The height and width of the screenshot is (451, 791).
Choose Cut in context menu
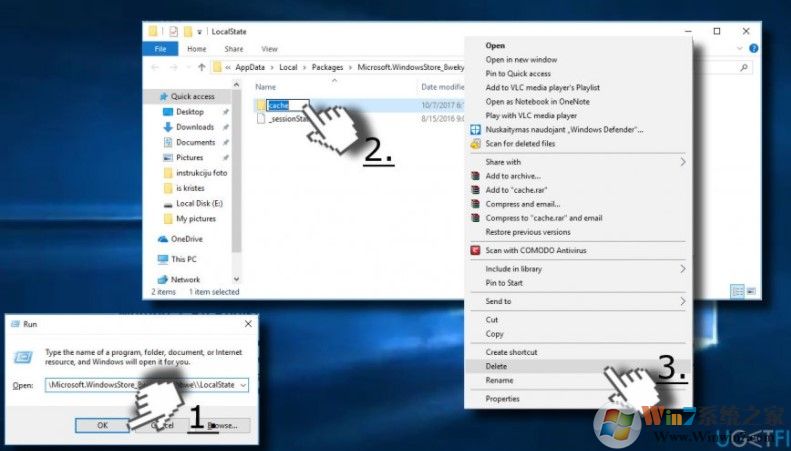tap(491, 320)
